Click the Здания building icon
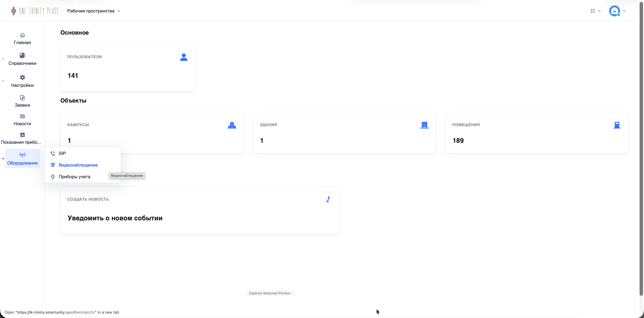The image size is (644, 318). [425, 125]
